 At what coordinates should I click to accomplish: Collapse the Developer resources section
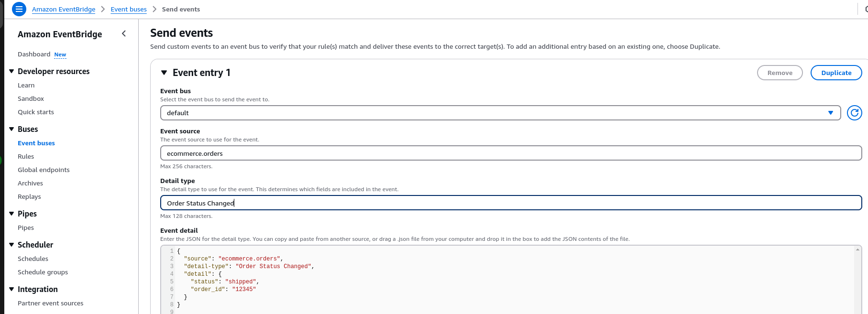point(11,71)
